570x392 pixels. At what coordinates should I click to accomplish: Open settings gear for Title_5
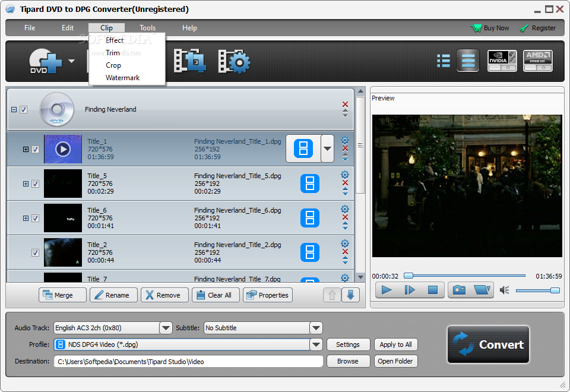pyautogui.click(x=345, y=175)
